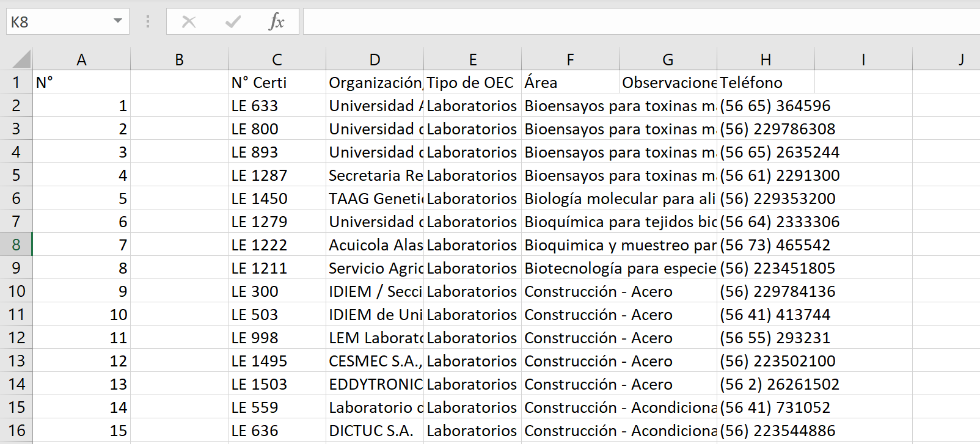Image resolution: width=980 pixels, height=444 pixels.
Task: Select cell containing LE 1450
Action: click(x=277, y=198)
